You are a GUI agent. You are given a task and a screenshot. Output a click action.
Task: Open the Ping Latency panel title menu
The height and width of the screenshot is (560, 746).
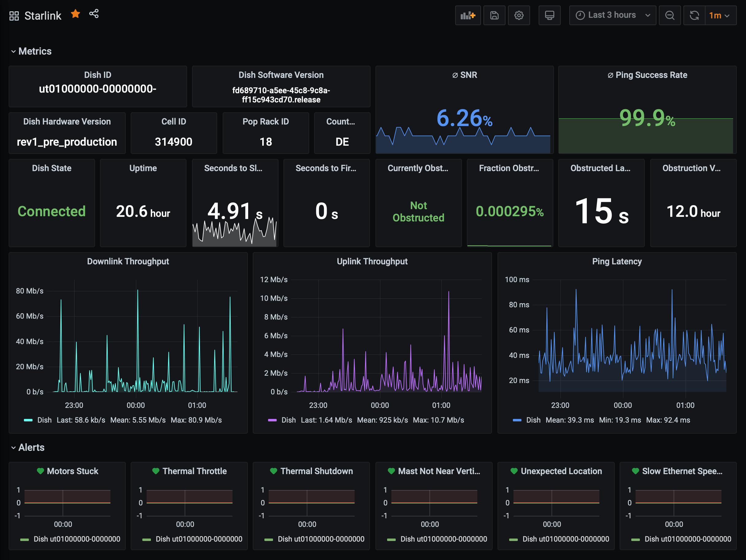[617, 261]
